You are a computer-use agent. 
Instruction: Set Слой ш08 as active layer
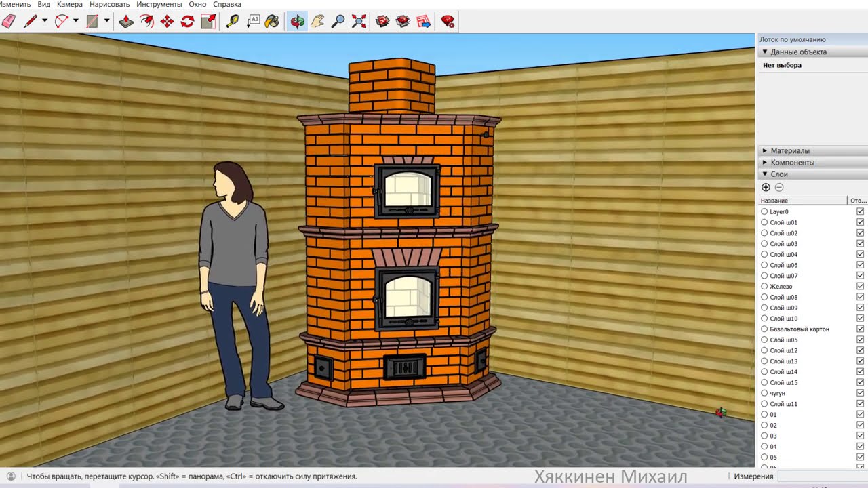(x=764, y=297)
